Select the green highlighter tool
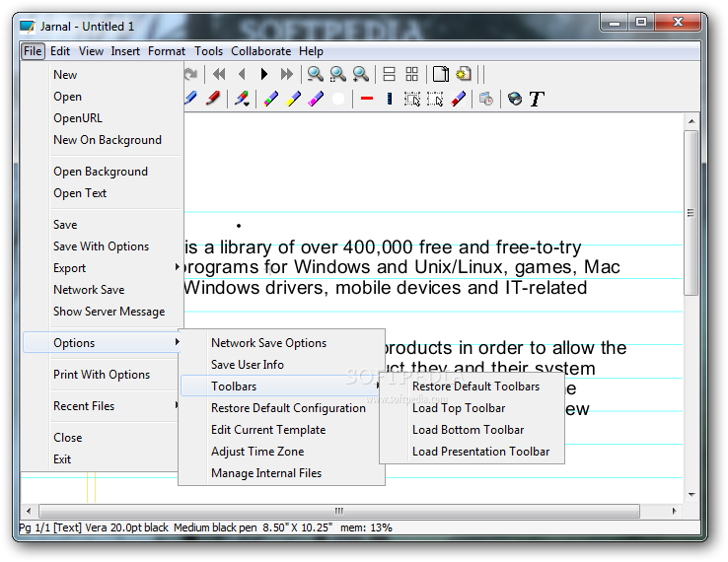Image resolution: width=728 pixels, height=562 pixels. [270, 99]
